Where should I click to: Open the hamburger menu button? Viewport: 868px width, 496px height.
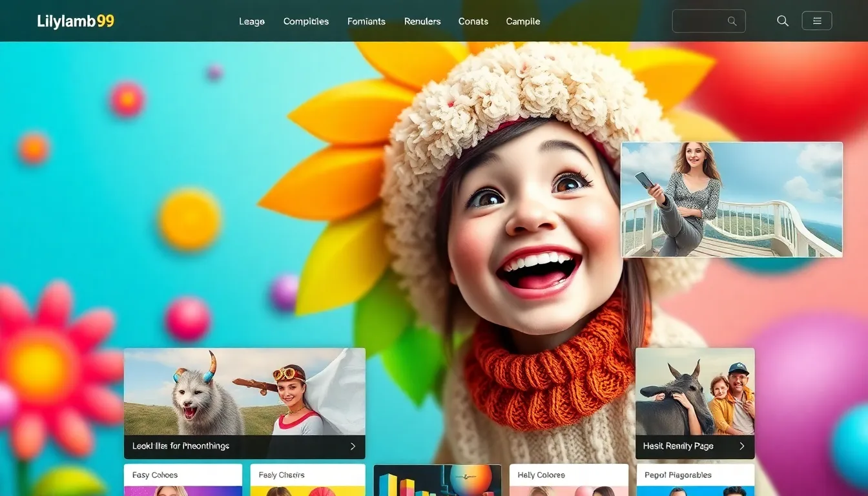[816, 21]
